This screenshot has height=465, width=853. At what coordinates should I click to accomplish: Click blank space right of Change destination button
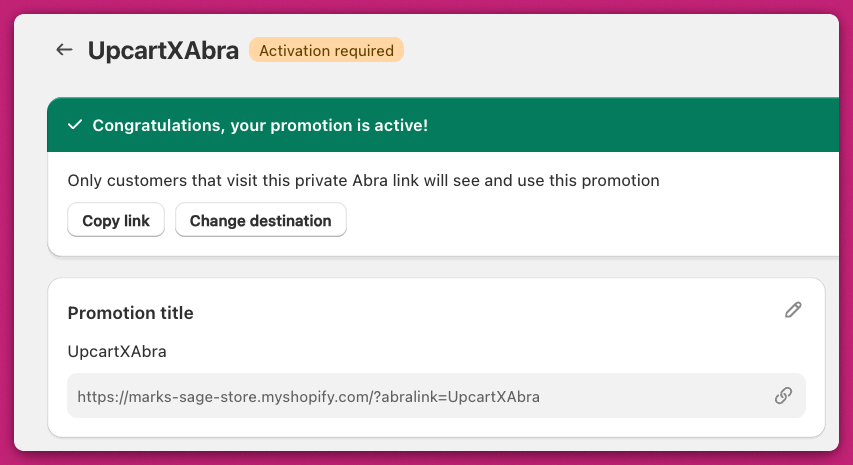coord(590,220)
